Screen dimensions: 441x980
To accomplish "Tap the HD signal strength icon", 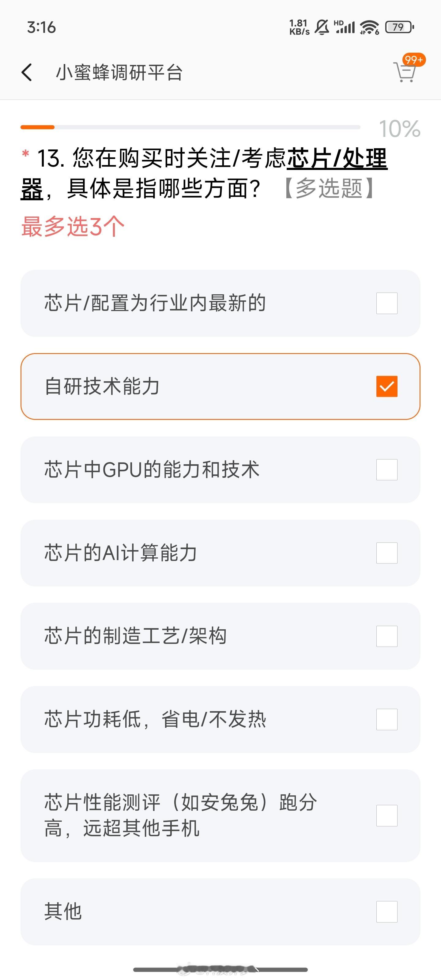I will point(344,27).
